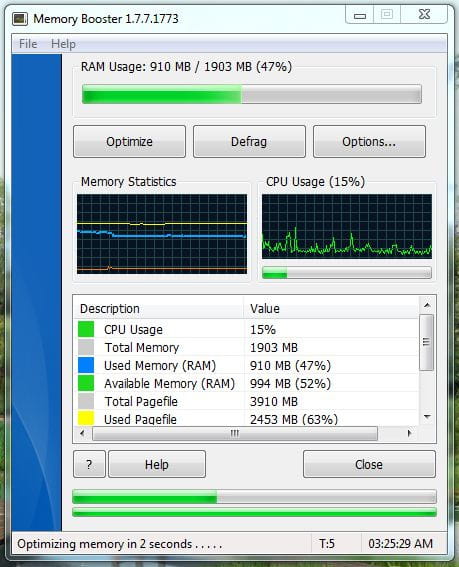The image size is (459, 567).
Task: Click the Memory Booster title bar icon
Action: point(20,19)
